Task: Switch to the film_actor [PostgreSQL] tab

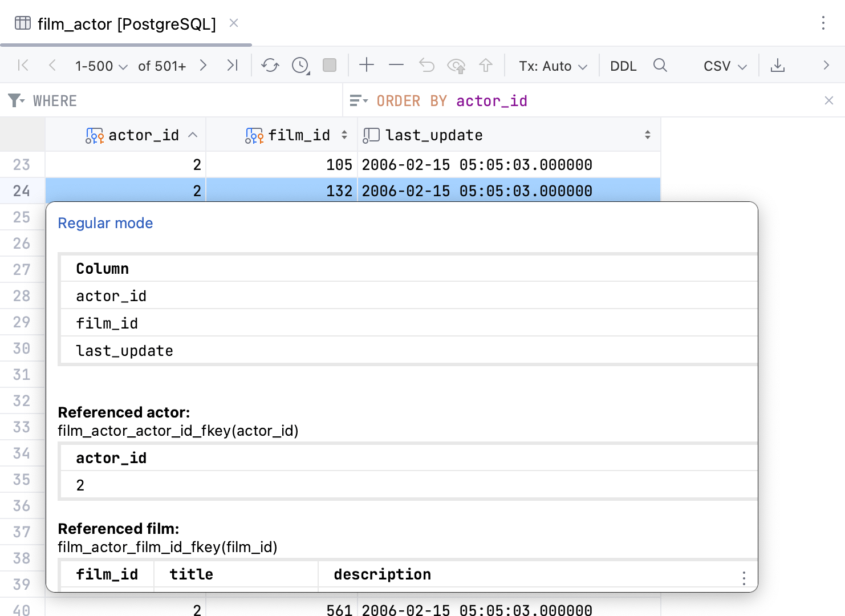Action: tap(125, 23)
